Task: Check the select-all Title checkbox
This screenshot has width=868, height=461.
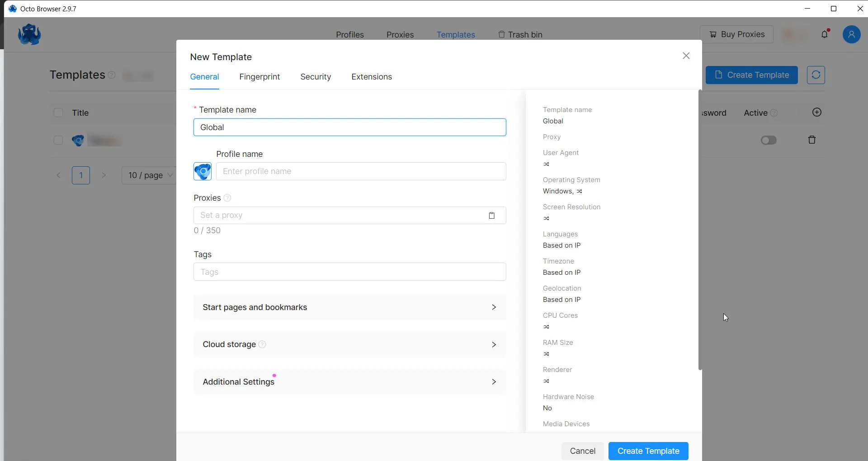Action: point(58,113)
